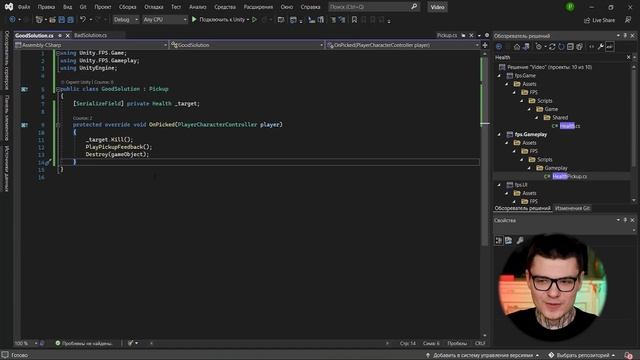This screenshot has width=640, height=360.
Task: Click the View Code icon in Solution Explorer
Action: pyautogui.click(x=591, y=47)
